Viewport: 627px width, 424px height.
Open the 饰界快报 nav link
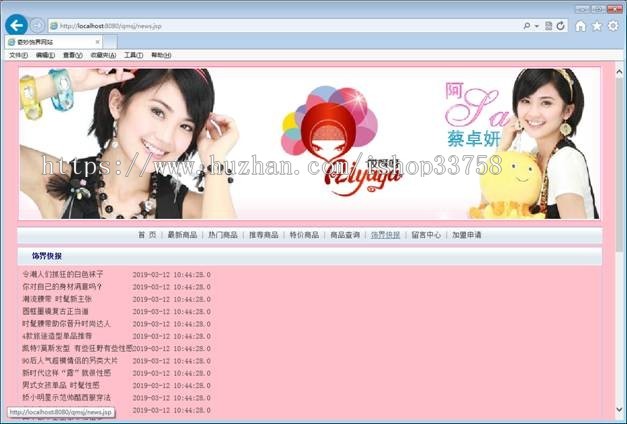385,235
